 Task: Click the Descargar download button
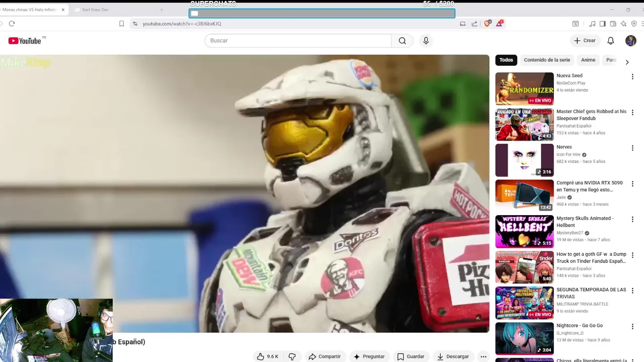click(x=453, y=356)
